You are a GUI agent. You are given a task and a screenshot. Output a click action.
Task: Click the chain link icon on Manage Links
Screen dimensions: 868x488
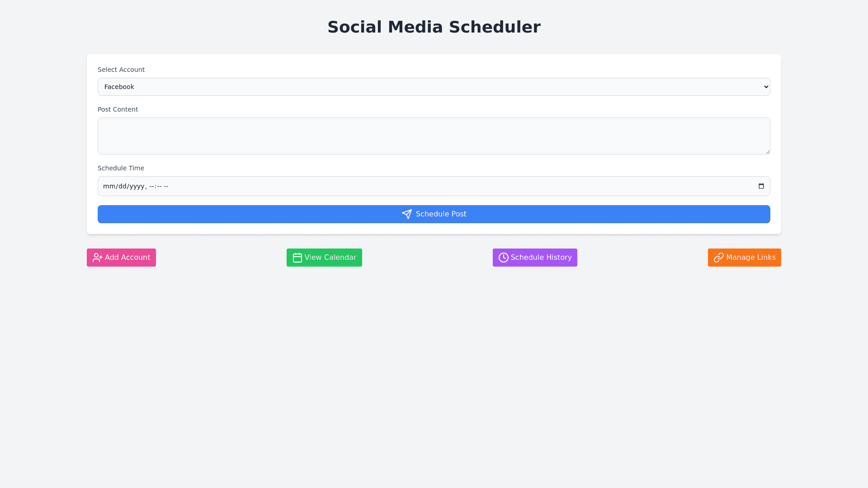718,258
